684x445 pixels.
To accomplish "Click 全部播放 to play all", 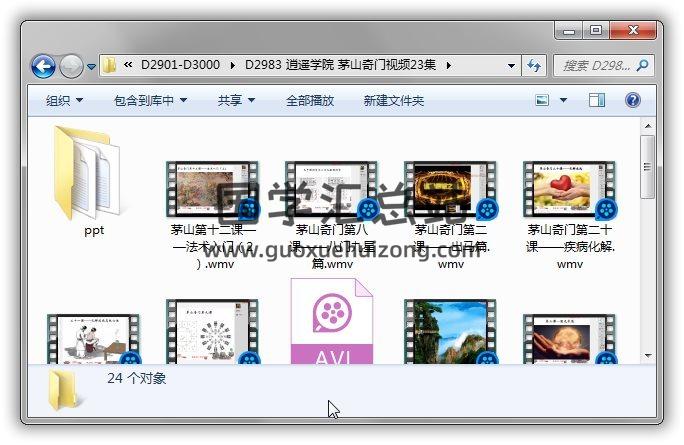I will (x=310, y=101).
